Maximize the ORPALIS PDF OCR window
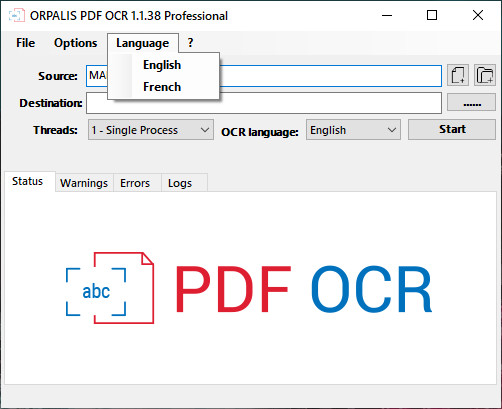This screenshot has height=409, width=502. click(432, 15)
